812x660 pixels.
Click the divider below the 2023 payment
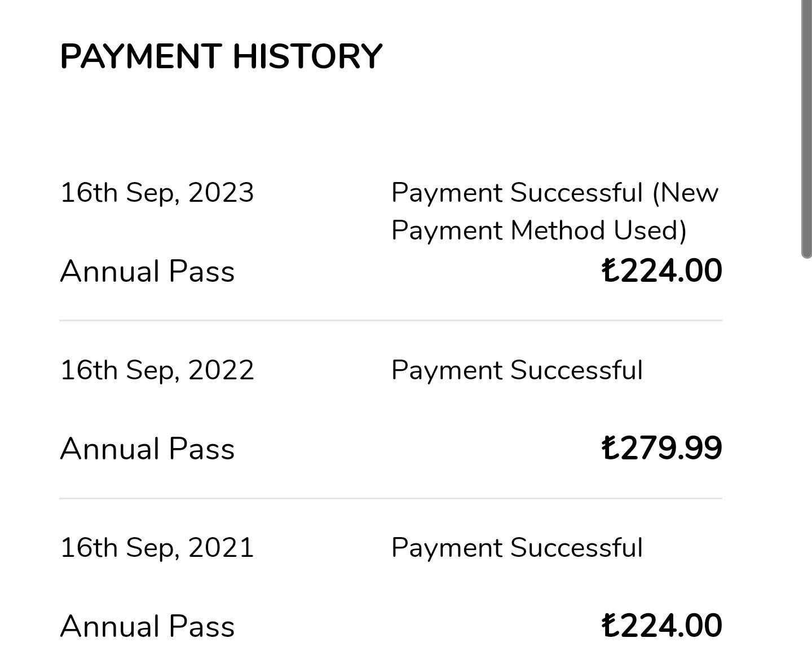tap(391, 320)
